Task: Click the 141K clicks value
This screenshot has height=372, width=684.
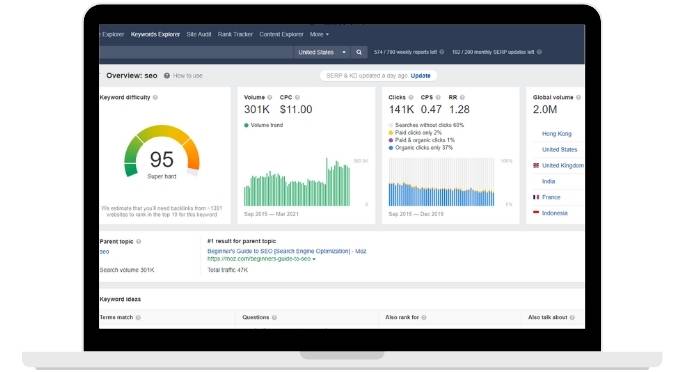Action: pos(401,109)
